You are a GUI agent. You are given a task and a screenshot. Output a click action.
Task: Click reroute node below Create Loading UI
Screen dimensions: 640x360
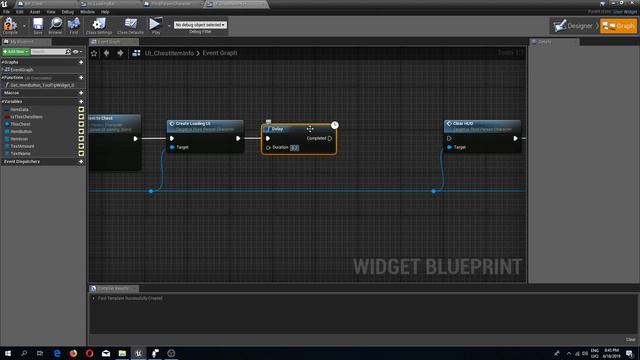151,191
